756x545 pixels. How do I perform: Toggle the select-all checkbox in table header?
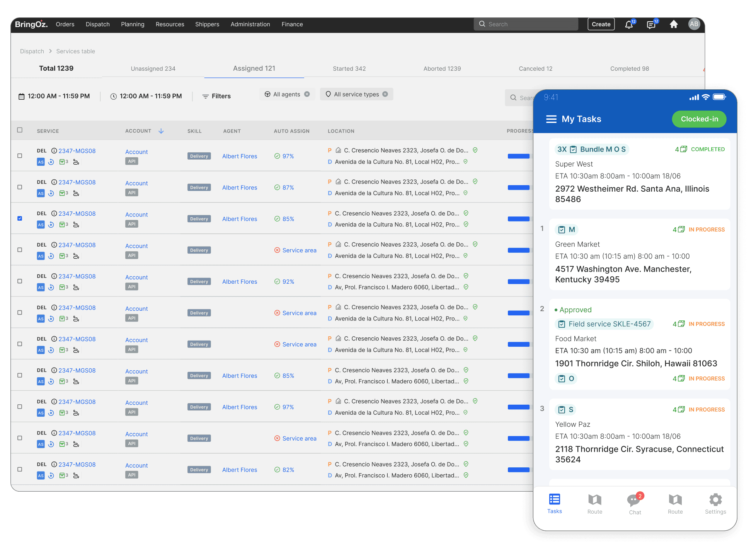pyautogui.click(x=20, y=130)
